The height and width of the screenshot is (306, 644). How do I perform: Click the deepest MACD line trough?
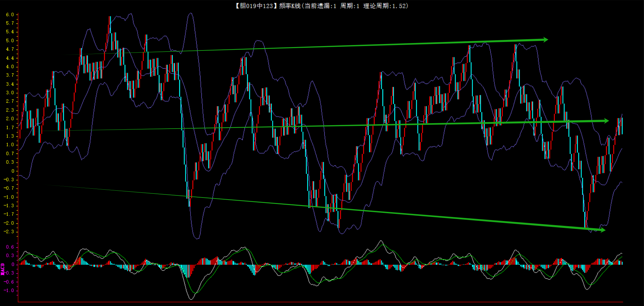pos(191,299)
